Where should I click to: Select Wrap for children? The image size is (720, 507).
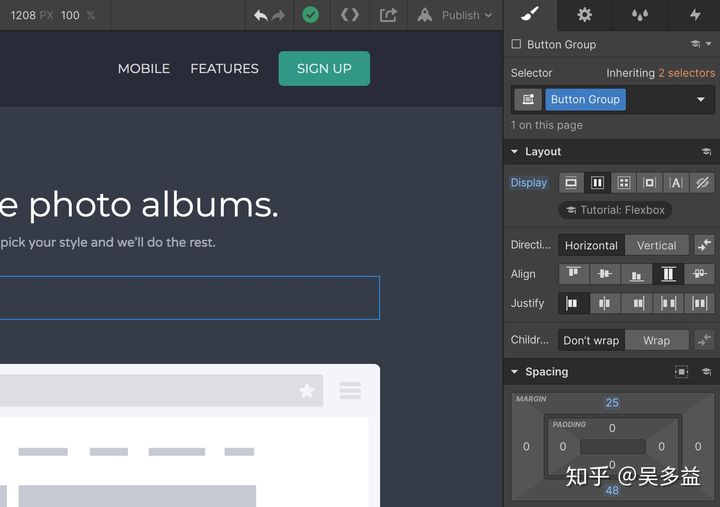[x=657, y=340]
